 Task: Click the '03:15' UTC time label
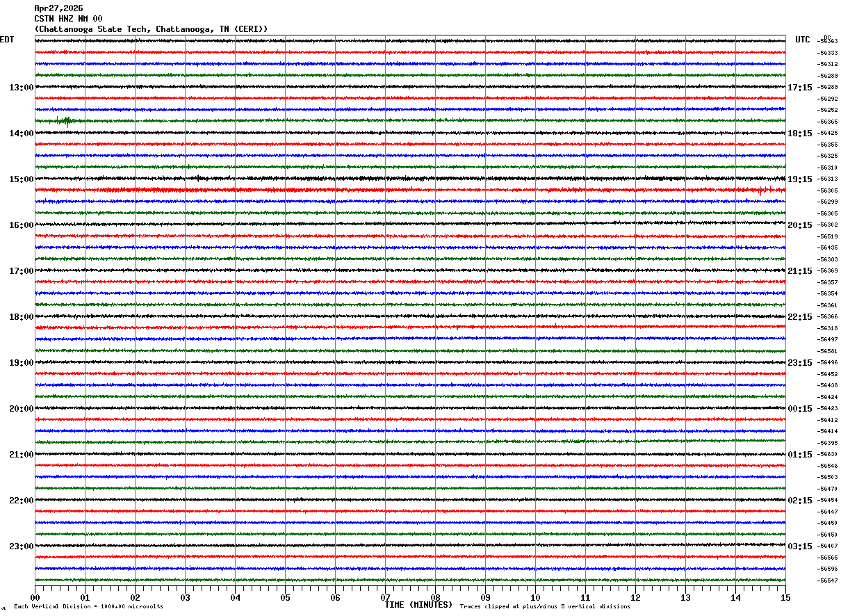click(x=800, y=546)
